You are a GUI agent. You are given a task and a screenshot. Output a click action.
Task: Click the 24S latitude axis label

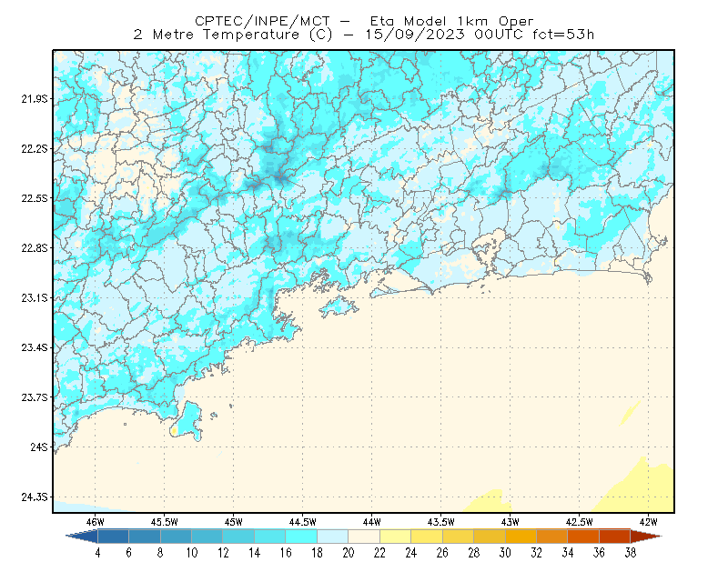point(39,447)
